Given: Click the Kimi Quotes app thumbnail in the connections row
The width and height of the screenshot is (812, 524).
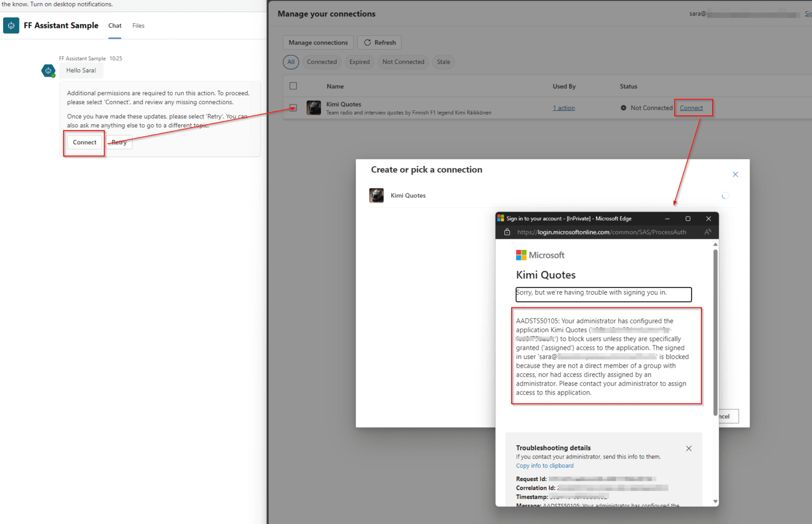Looking at the screenshot, I should tap(313, 107).
